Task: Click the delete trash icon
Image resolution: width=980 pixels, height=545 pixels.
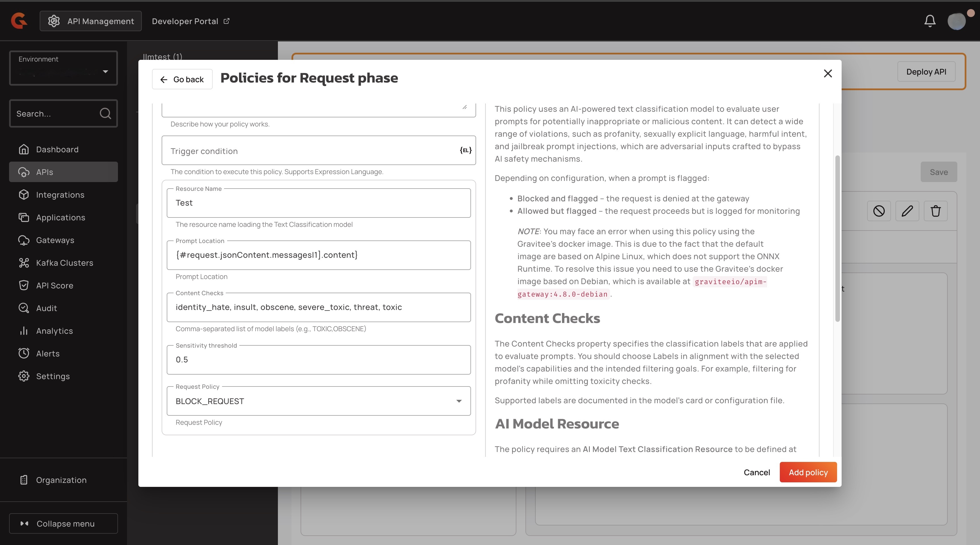Action: click(935, 211)
